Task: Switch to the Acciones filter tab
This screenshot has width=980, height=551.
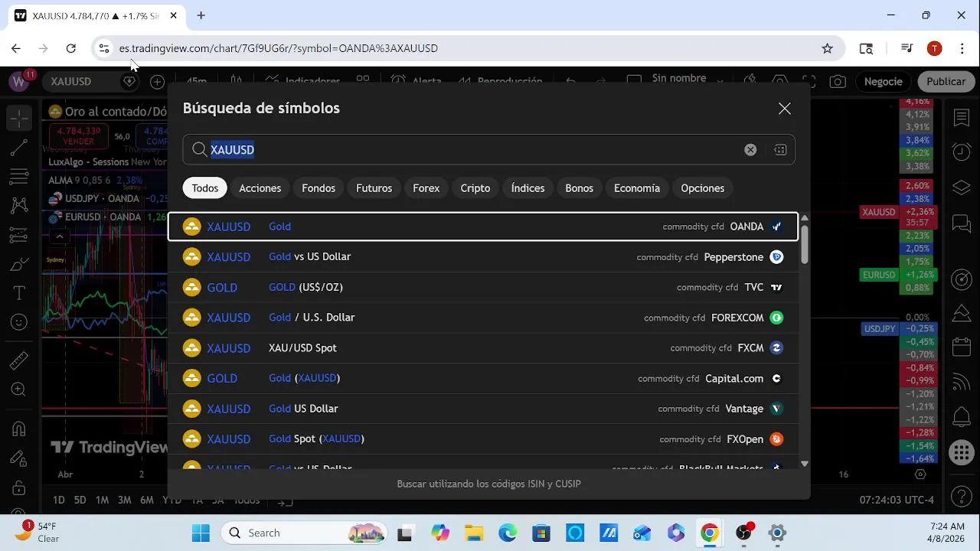Action: coord(260,188)
